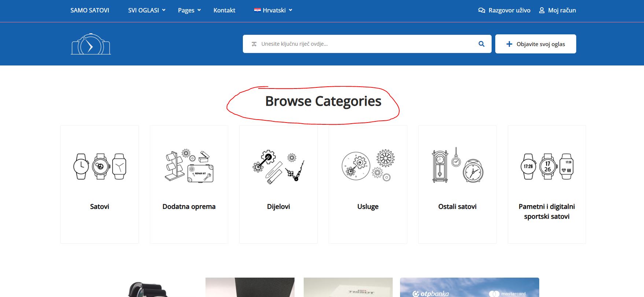Open the Ostali satovi clocks illustration
644x297 pixels.
(x=458, y=165)
